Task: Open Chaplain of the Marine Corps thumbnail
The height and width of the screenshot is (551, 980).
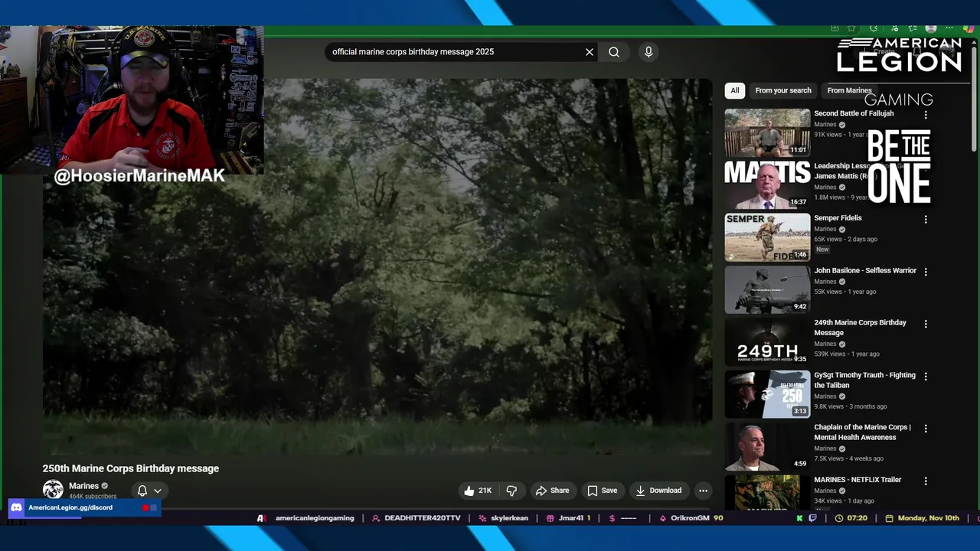Action: 767,447
